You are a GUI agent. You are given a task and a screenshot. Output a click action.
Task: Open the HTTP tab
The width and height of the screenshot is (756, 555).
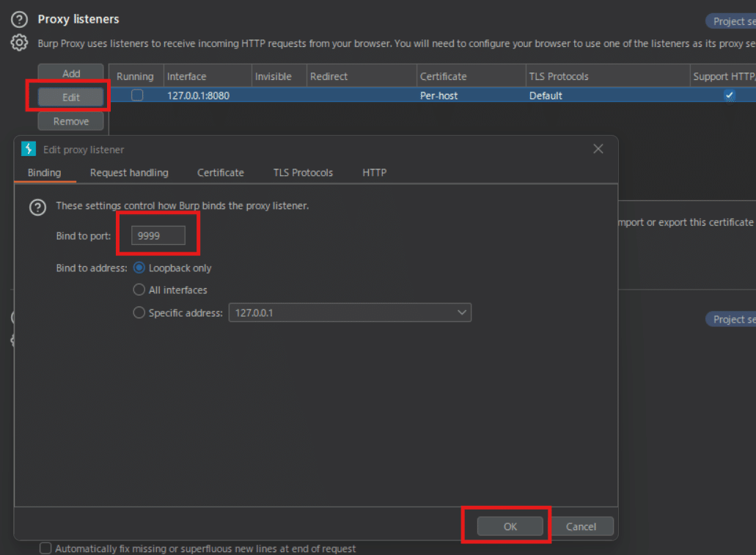coord(374,172)
